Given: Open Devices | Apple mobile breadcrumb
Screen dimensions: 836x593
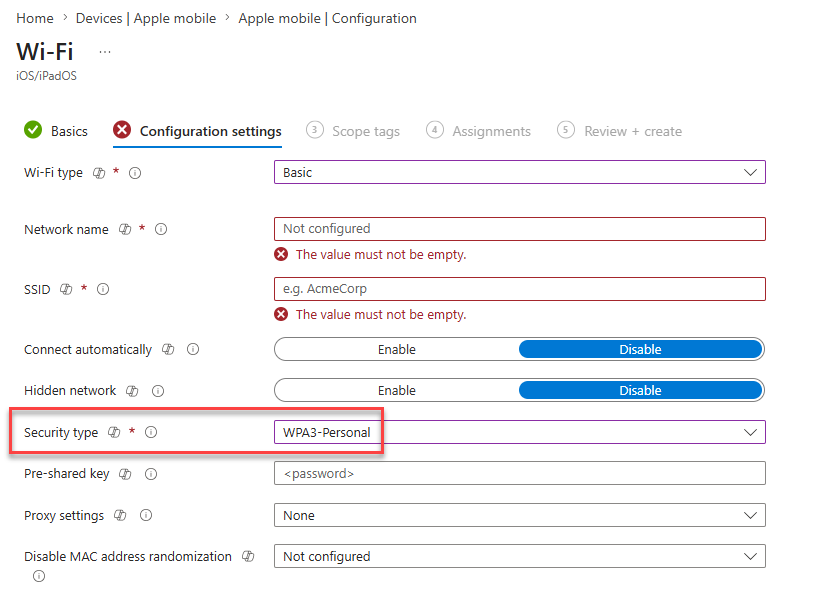Looking at the screenshot, I should 146,18.
